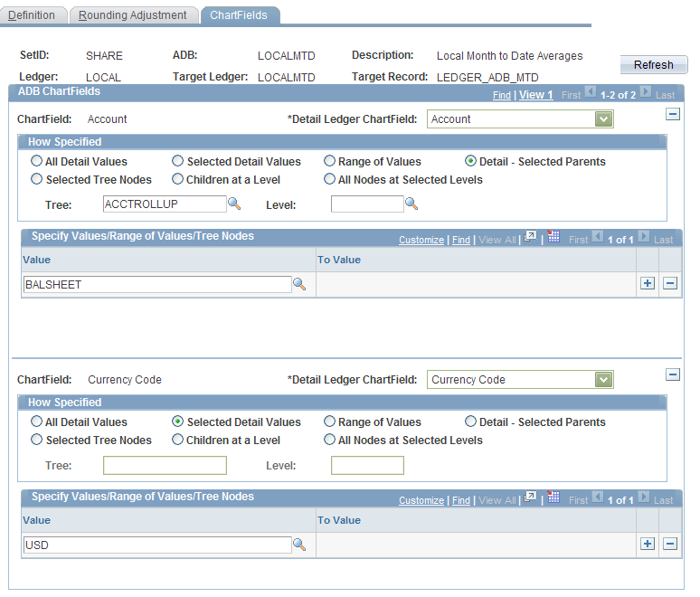700x597 pixels.
Task: Delete the BALSHEET value row
Action: tap(670, 283)
